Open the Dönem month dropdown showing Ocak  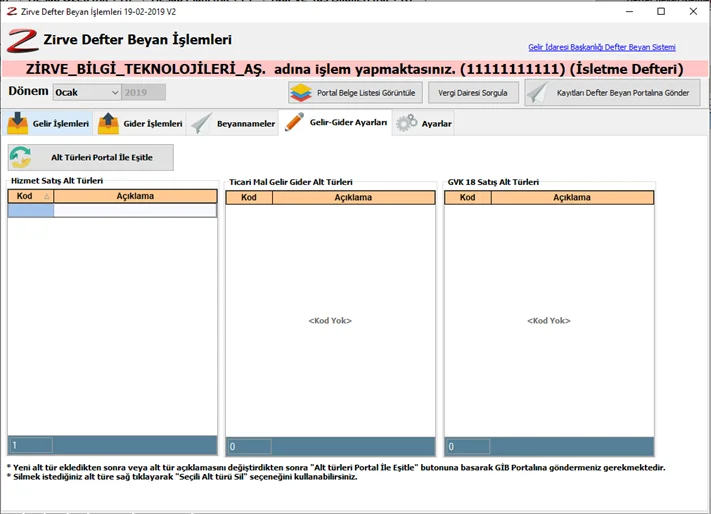click(87, 92)
